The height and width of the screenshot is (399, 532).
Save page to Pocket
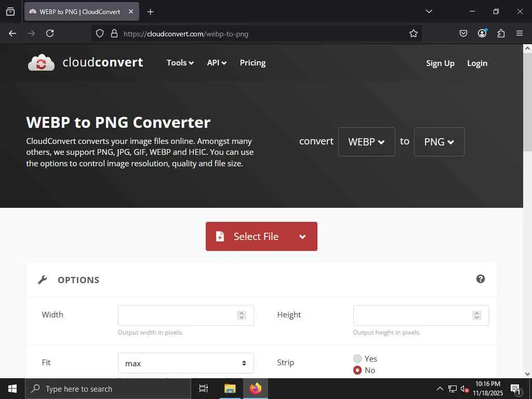[463, 33]
